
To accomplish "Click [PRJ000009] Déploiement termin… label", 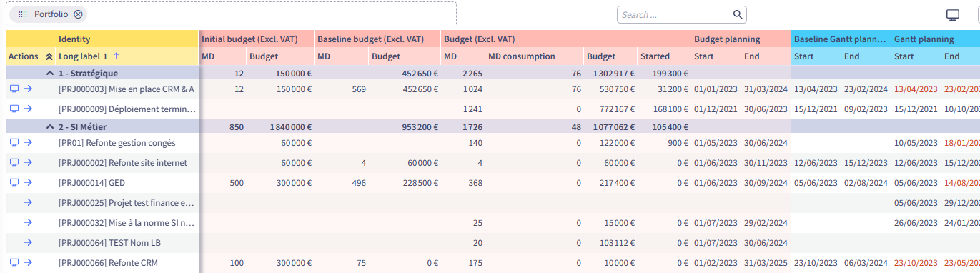I will [127, 109].
